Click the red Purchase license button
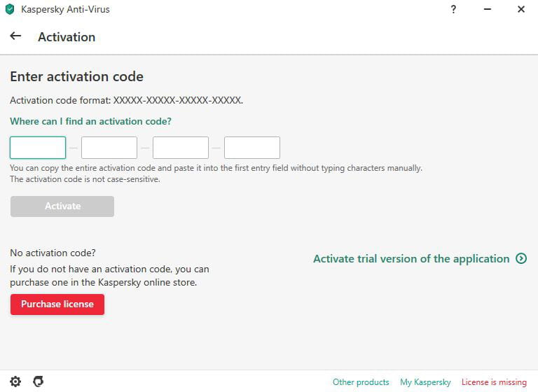 57,304
